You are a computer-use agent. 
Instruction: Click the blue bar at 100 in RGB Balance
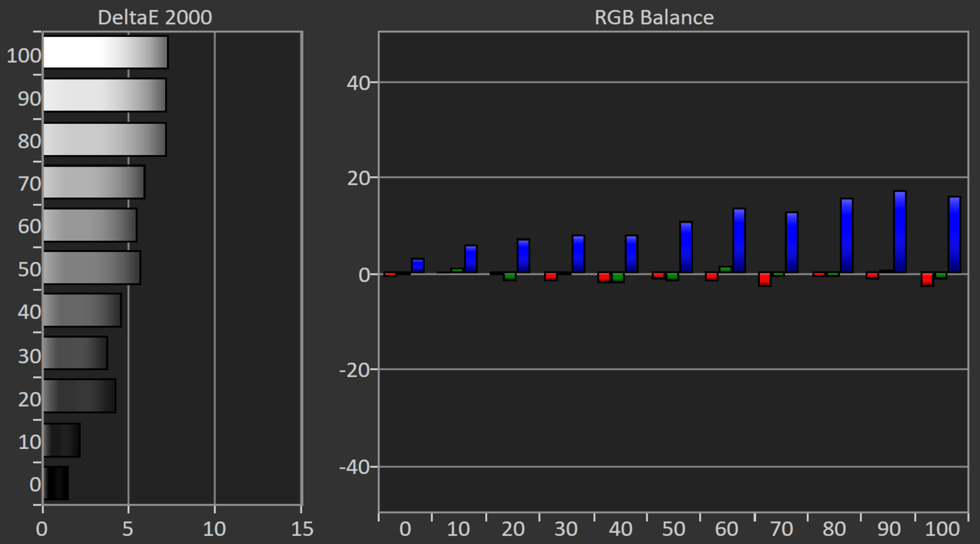click(954, 234)
